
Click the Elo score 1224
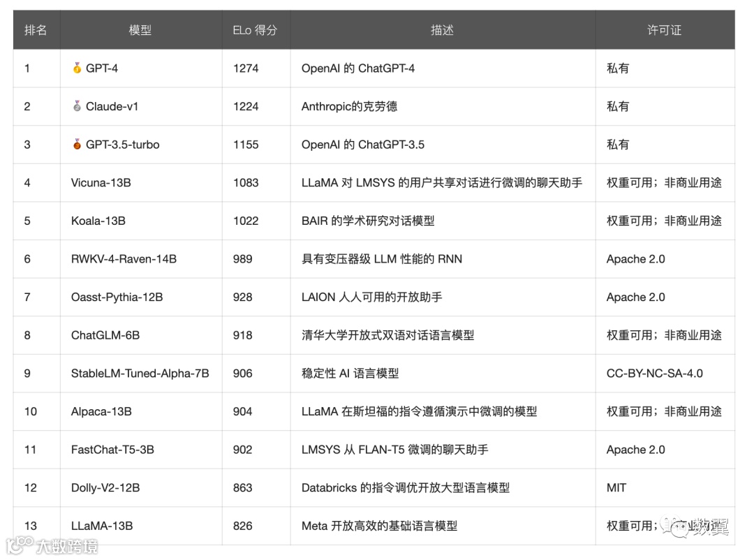tap(246, 106)
